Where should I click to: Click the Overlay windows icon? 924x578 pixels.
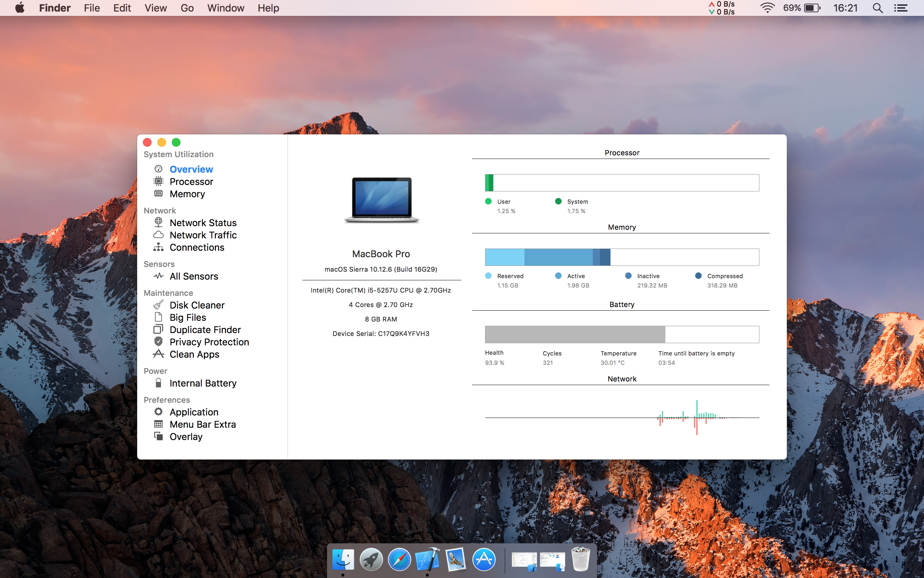point(158,436)
